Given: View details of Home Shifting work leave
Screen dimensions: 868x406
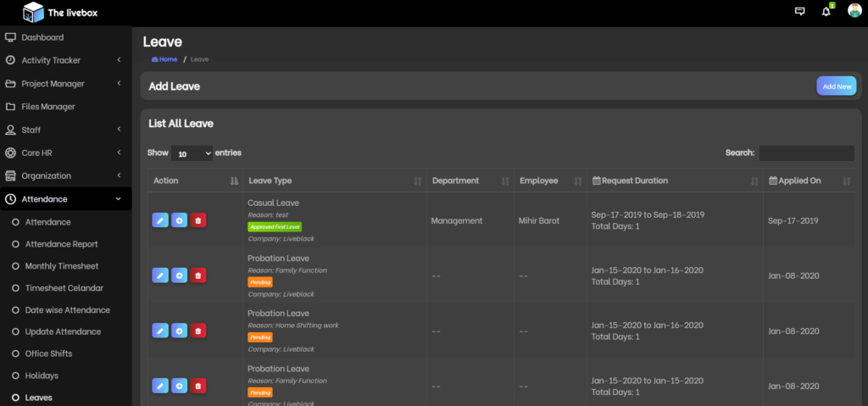Looking at the screenshot, I should point(179,331).
